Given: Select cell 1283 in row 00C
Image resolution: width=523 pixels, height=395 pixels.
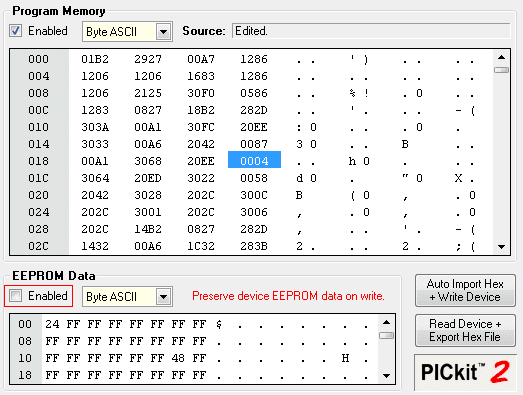Looking at the screenshot, I should click(x=95, y=110).
